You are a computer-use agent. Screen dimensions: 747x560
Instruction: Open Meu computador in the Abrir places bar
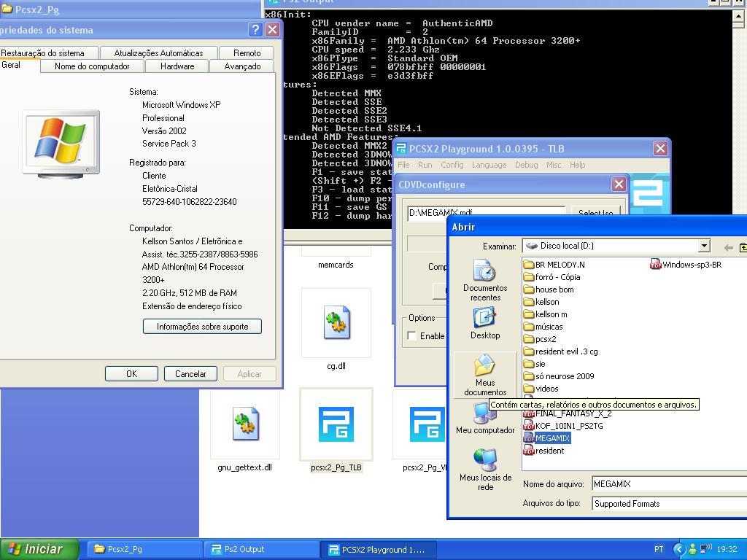click(x=485, y=418)
